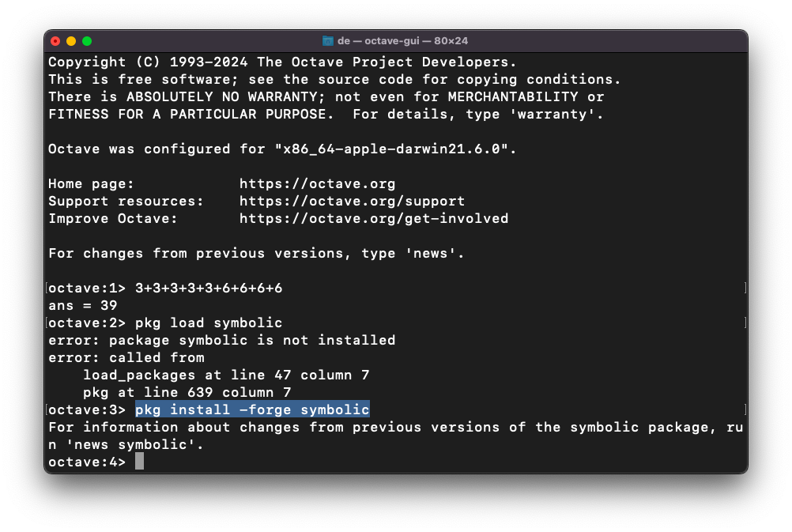Click the blinking block cursor
This screenshot has width=792, height=532.
tap(141, 462)
